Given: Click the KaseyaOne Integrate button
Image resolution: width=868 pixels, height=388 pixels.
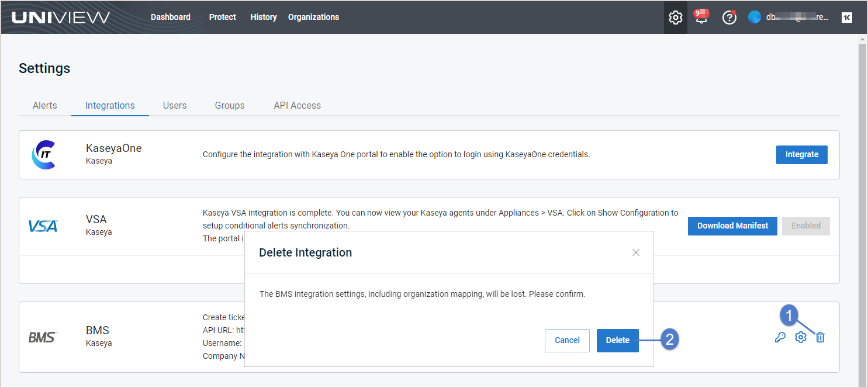Looking at the screenshot, I should pyautogui.click(x=802, y=155).
